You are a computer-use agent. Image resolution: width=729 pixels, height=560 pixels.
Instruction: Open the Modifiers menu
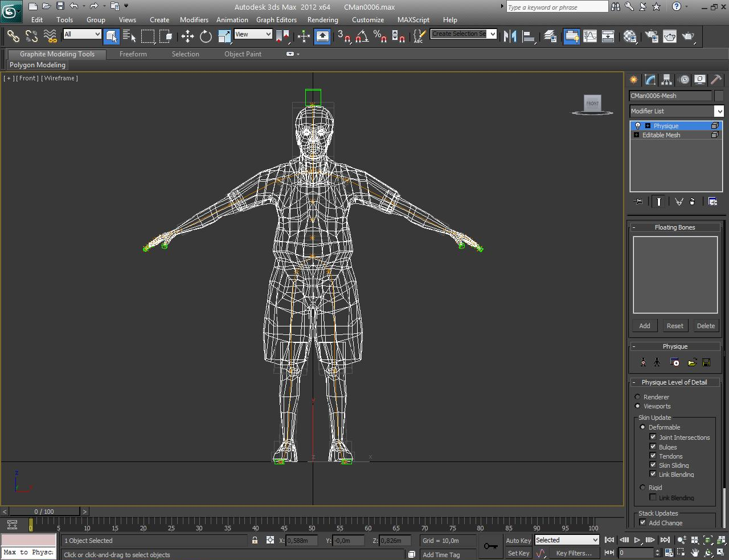[194, 19]
